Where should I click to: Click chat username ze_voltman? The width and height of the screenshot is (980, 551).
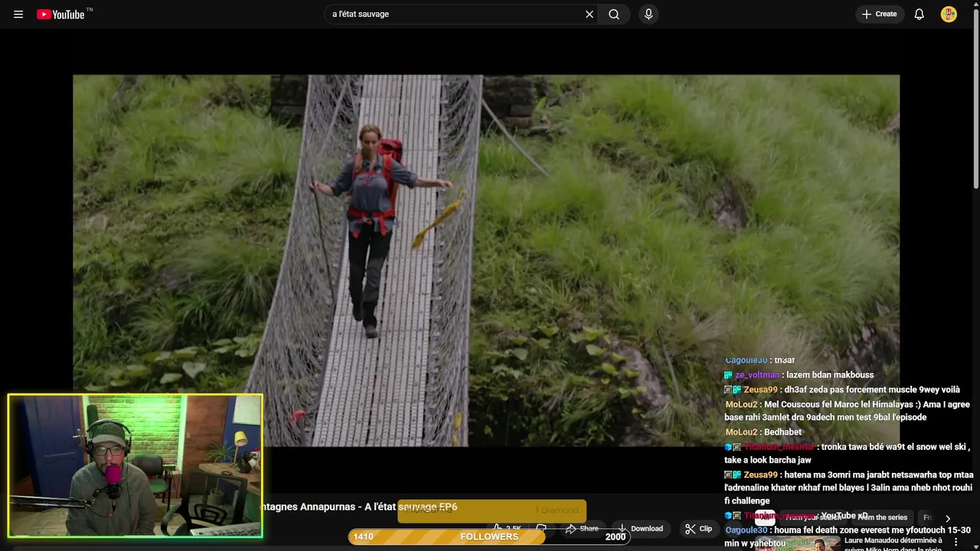click(x=756, y=375)
